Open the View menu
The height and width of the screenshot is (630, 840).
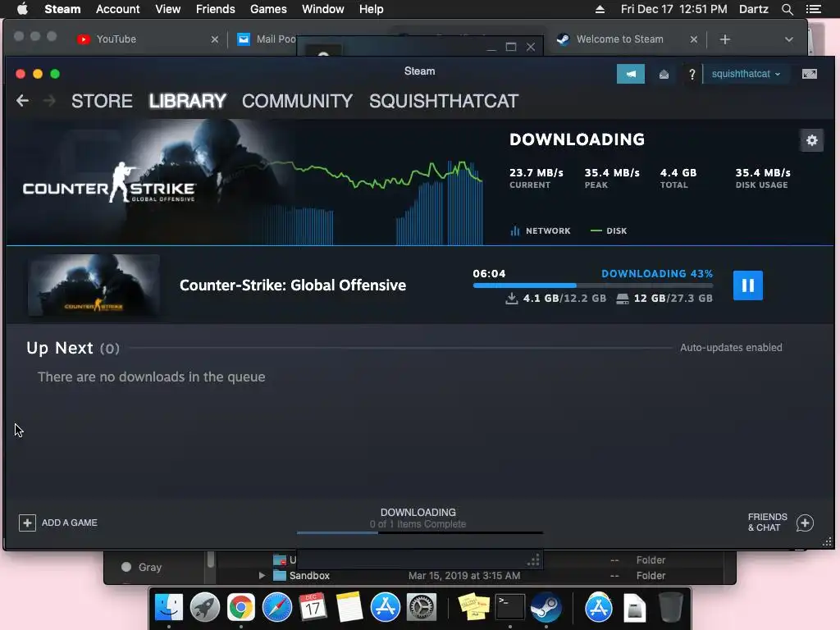coord(167,9)
